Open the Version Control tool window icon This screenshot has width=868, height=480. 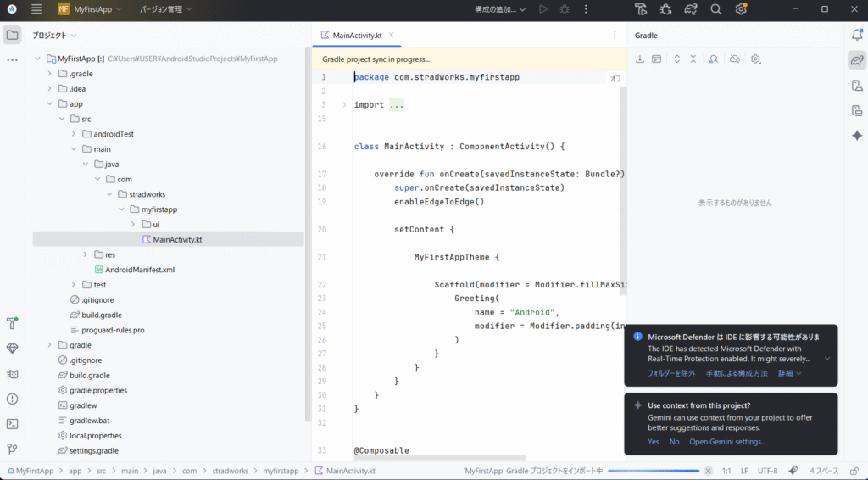[12, 449]
